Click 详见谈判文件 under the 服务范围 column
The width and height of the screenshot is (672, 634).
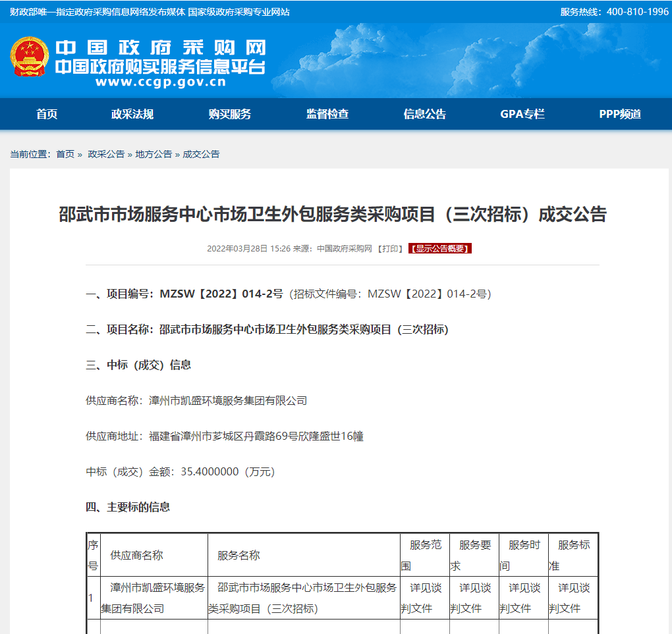(425, 598)
